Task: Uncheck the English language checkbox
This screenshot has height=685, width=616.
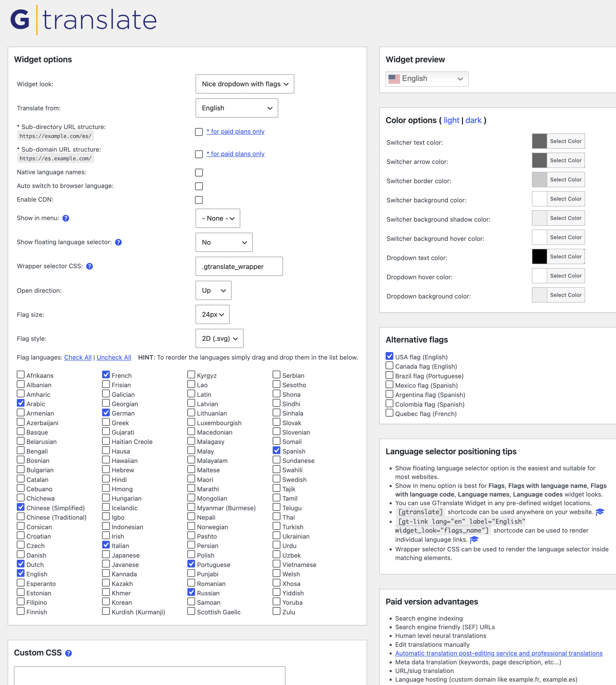Action: (21, 573)
